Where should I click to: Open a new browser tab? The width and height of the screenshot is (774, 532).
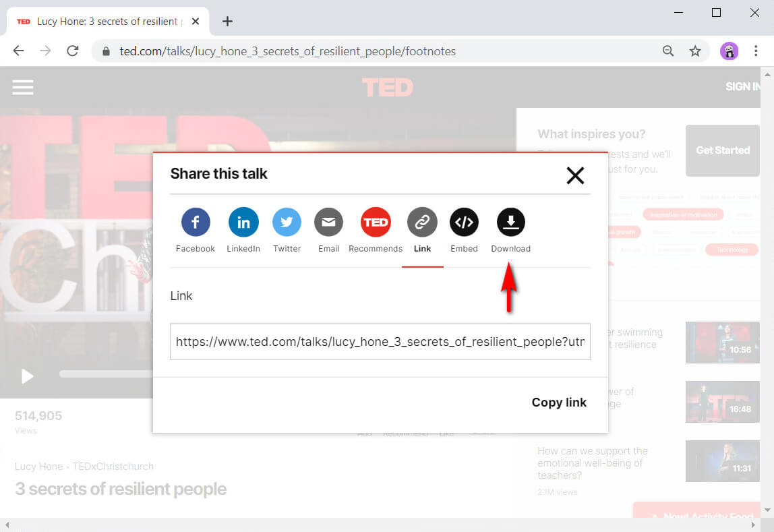click(227, 21)
